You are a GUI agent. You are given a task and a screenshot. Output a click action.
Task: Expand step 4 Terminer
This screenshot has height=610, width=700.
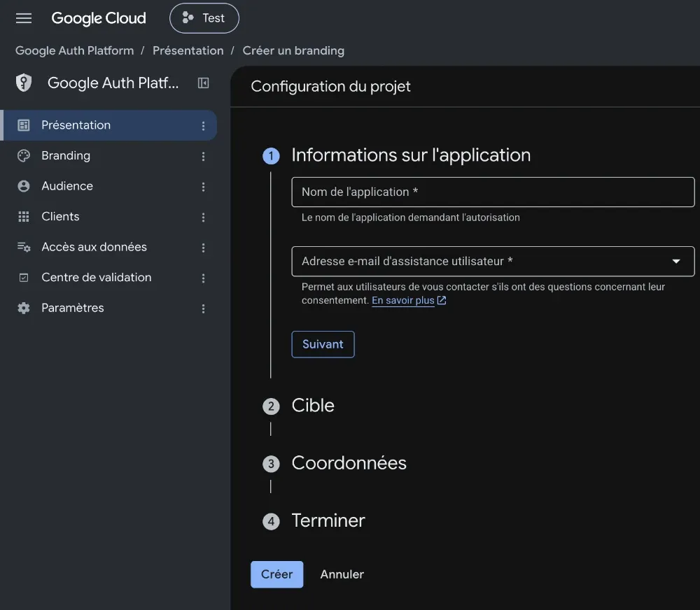coord(328,520)
